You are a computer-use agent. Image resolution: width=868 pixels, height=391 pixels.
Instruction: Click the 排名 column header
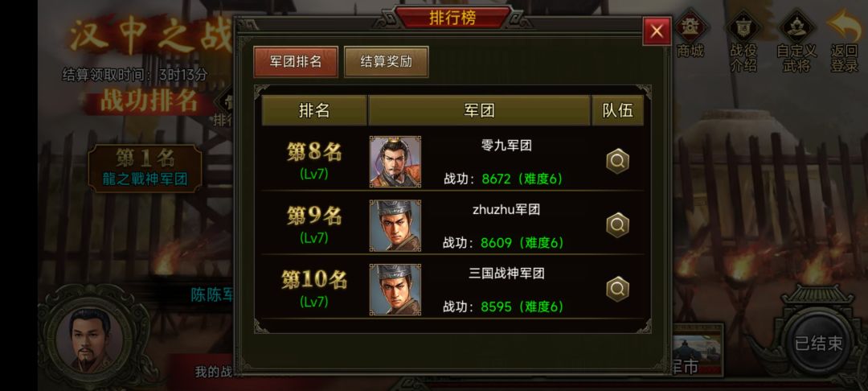pos(314,110)
